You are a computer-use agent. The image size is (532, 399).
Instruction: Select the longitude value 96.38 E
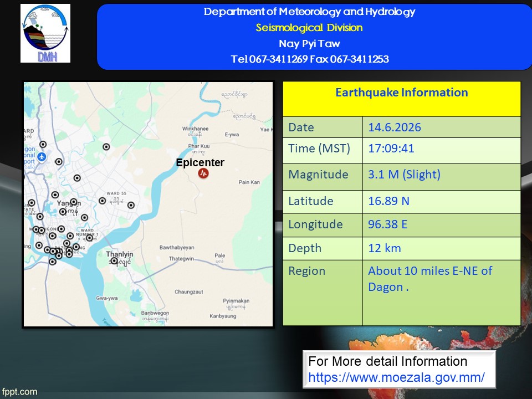coord(388,224)
